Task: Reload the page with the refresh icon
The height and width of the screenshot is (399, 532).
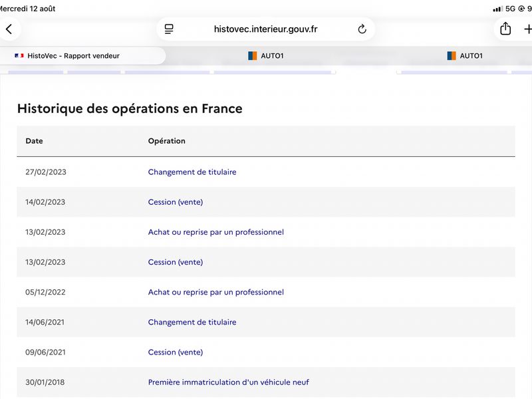Action: pos(362,29)
